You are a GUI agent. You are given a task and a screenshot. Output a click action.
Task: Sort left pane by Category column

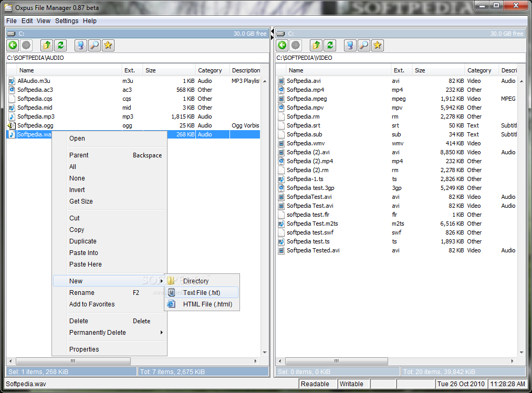coord(212,70)
